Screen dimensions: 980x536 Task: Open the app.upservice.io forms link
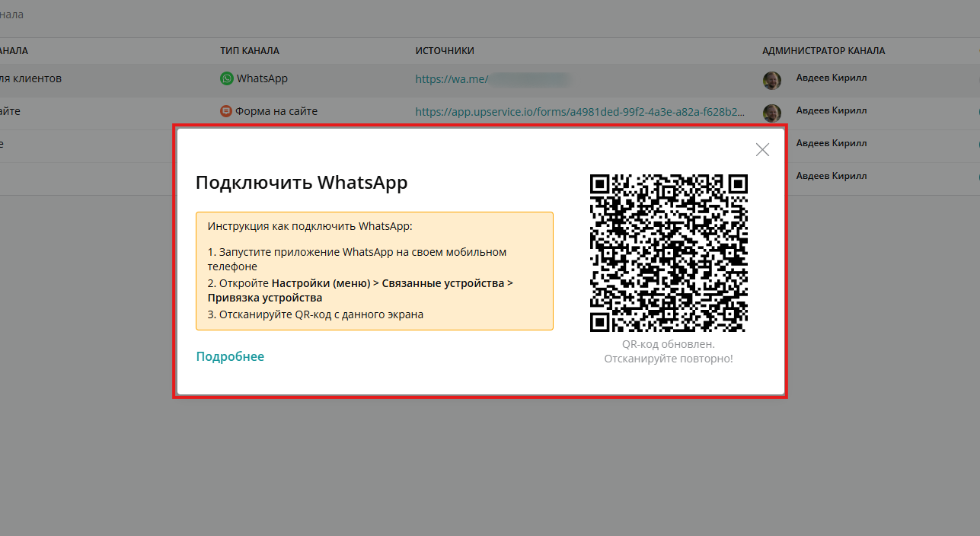tap(580, 111)
